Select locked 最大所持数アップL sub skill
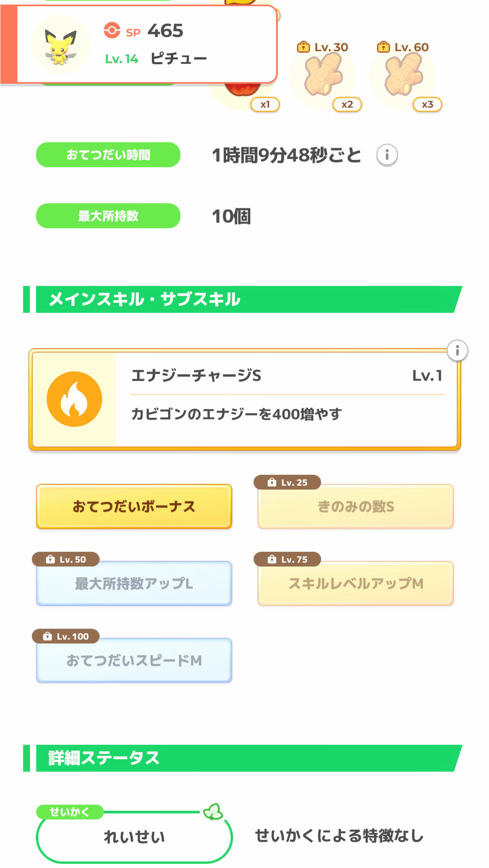Image resolution: width=489 pixels, height=868 pixels. coord(134,584)
